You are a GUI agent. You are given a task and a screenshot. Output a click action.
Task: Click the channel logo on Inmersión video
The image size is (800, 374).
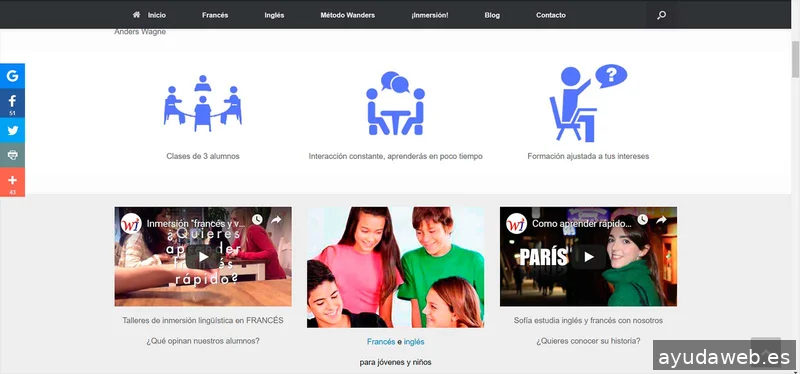click(x=131, y=223)
